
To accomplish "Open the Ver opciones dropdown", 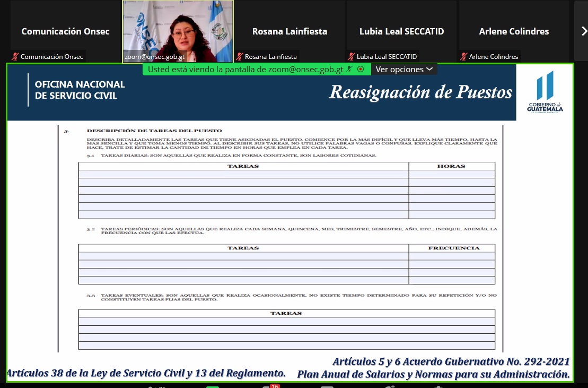I will click(x=404, y=70).
